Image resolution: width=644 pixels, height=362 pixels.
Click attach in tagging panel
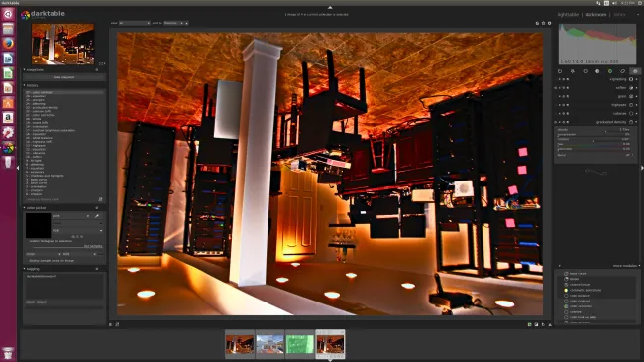coord(31,302)
